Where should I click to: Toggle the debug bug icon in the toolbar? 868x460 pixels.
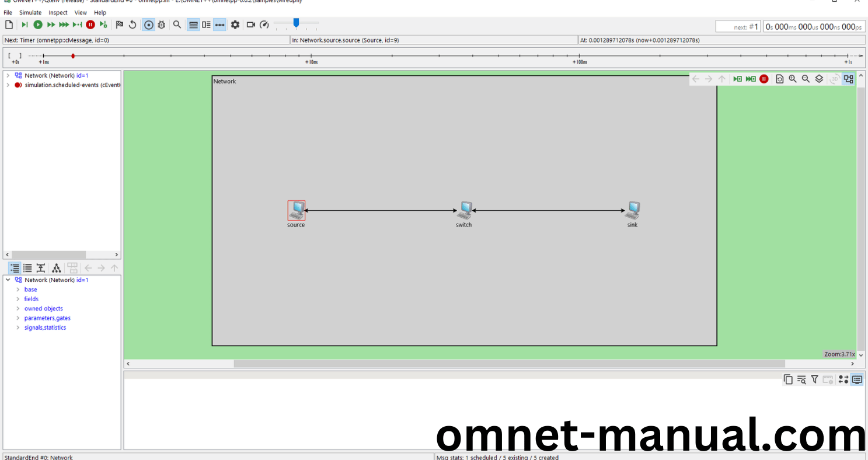point(162,25)
